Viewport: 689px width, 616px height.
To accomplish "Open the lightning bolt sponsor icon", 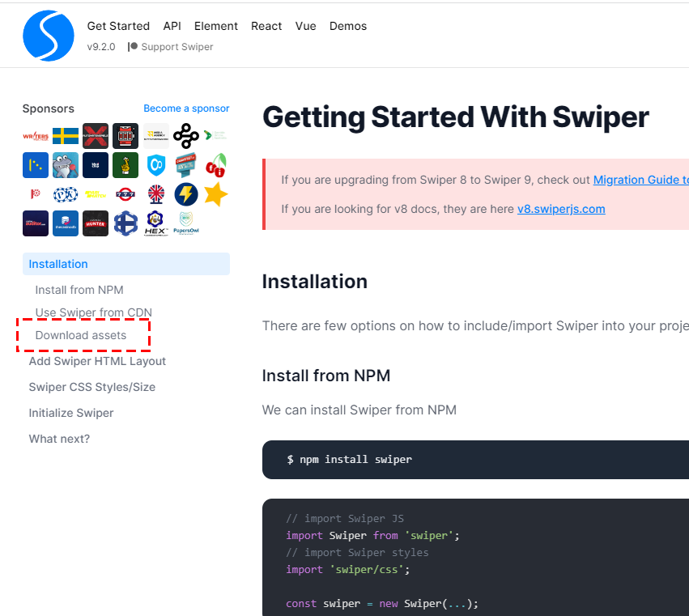I will click(x=186, y=194).
